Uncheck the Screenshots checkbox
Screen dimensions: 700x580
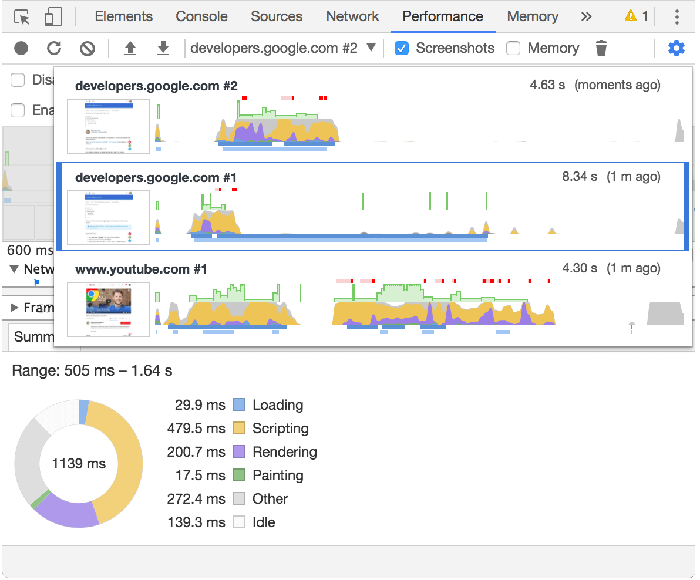pyautogui.click(x=402, y=48)
